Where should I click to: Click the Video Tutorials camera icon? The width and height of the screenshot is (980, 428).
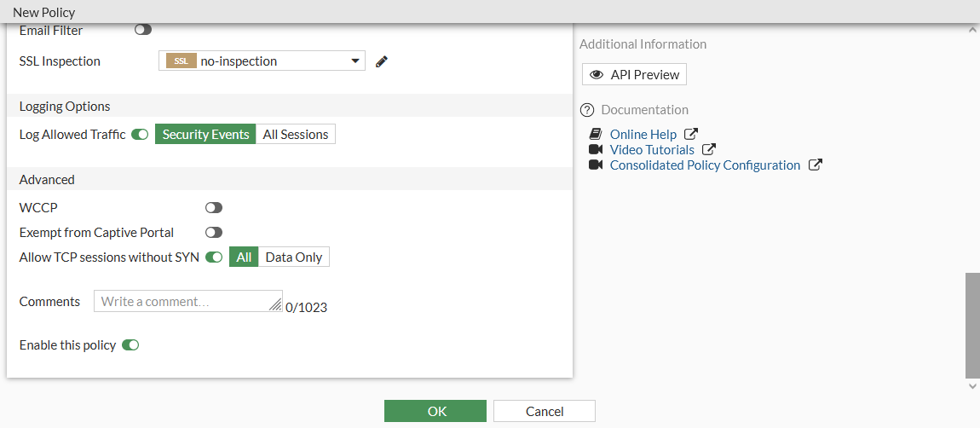(596, 150)
